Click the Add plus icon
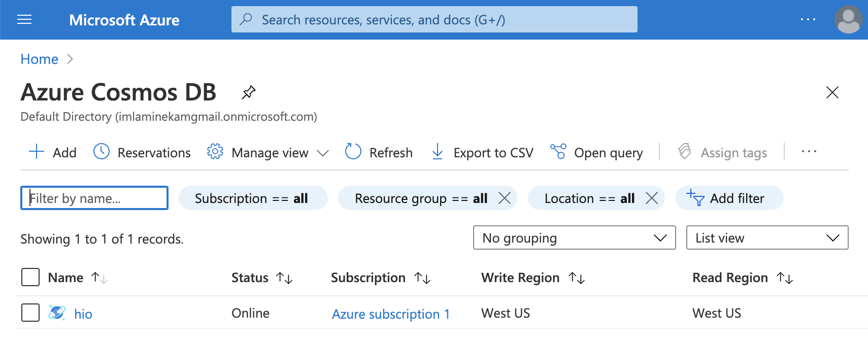Viewport: 868px width, 342px height. click(37, 152)
